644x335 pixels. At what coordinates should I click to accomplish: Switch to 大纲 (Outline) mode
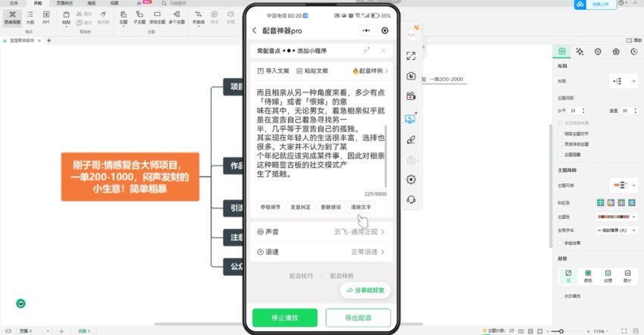pos(30,17)
